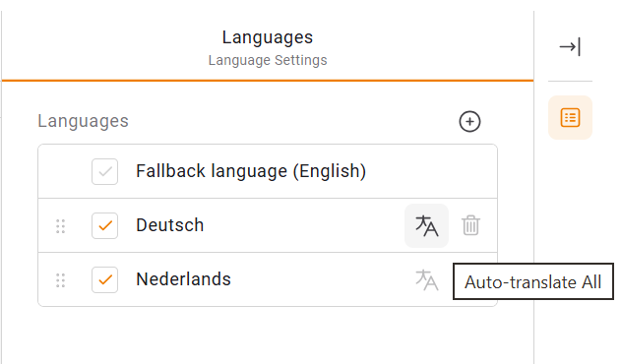The width and height of the screenshot is (621, 364).
Task: Uncheck the Deutsch language checkbox
Action: pyautogui.click(x=104, y=225)
